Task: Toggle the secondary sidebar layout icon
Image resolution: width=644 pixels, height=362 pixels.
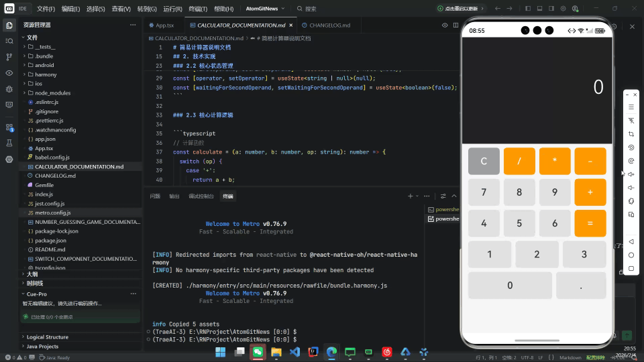Action: (x=551, y=8)
